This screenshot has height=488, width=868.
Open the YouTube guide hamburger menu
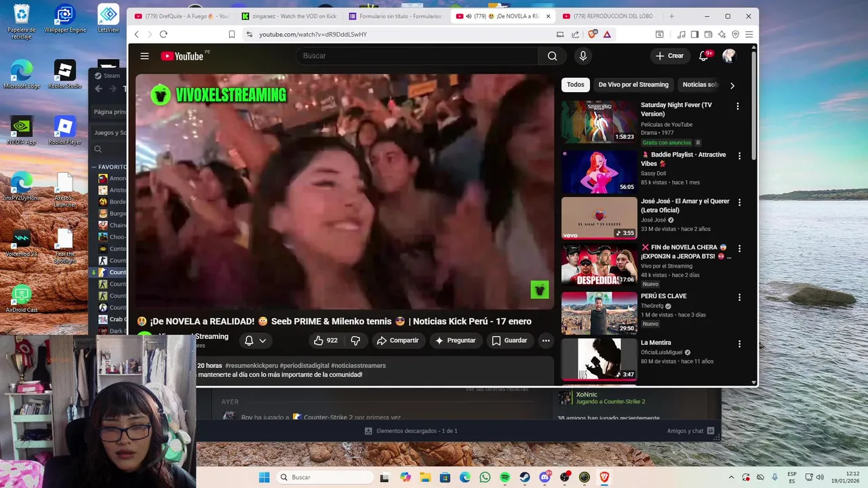point(144,56)
